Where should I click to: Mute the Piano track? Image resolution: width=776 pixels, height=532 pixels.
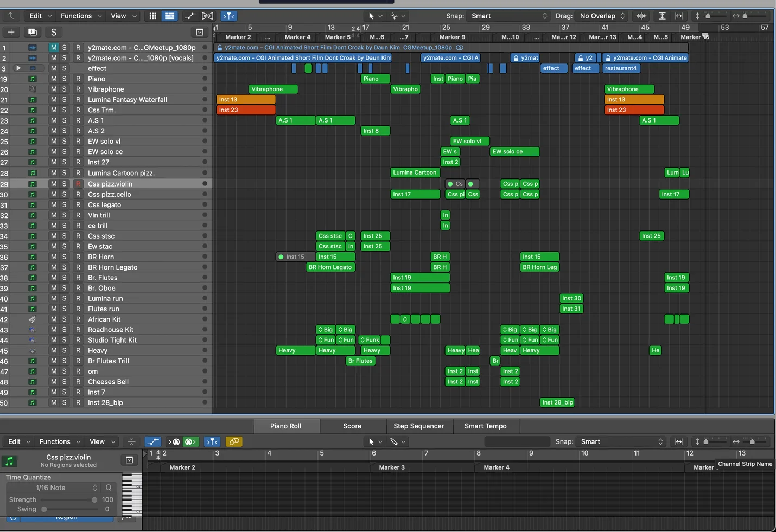(x=54, y=79)
